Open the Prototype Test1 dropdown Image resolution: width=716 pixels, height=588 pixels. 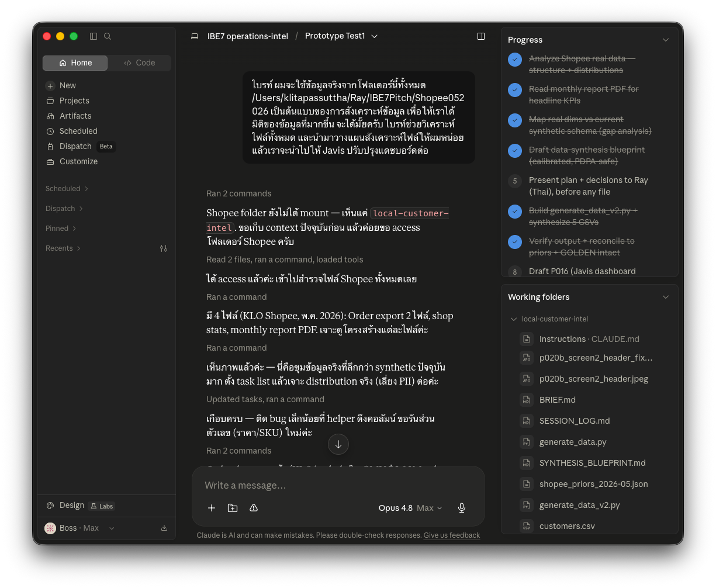341,36
